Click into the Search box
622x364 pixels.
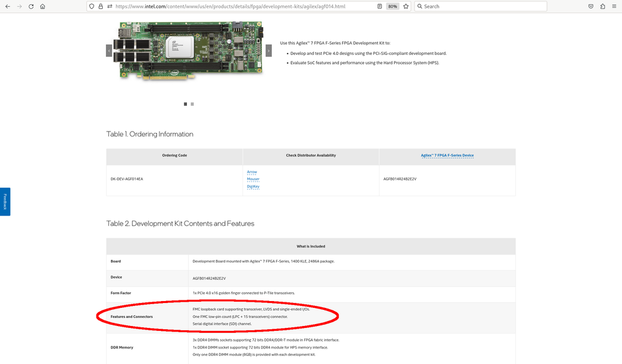[x=481, y=6]
